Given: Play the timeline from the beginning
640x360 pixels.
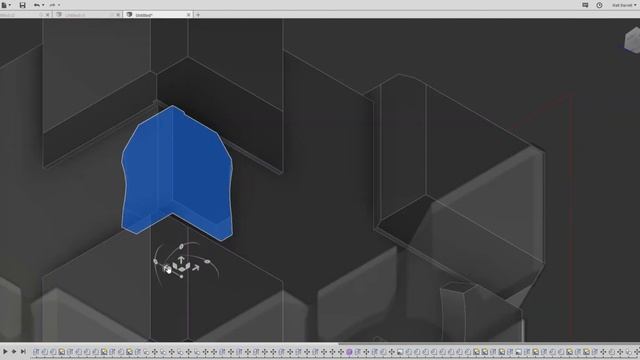Looking at the screenshot, I should [x=5, y=351].
